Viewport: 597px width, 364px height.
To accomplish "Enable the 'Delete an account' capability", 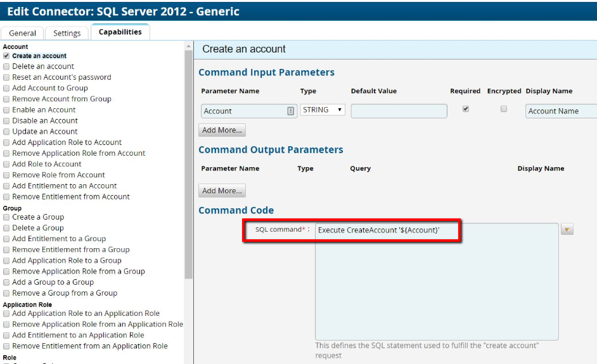I will (x=6, y=66).
